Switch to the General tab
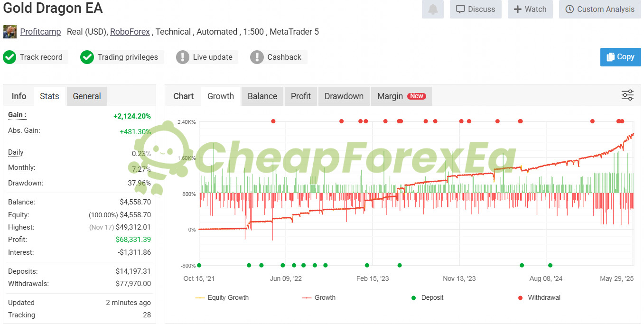This screenshot has width=644, height=324. [87, 96]
